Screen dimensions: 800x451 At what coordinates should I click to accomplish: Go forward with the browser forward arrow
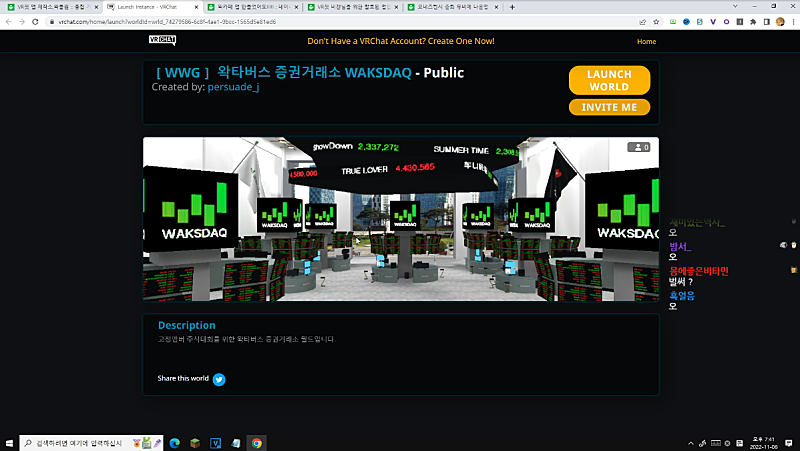pos(21,22)
